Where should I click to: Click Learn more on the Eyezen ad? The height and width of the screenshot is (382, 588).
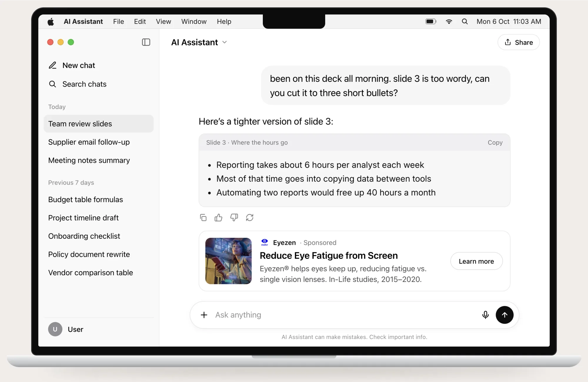point(476,261)
